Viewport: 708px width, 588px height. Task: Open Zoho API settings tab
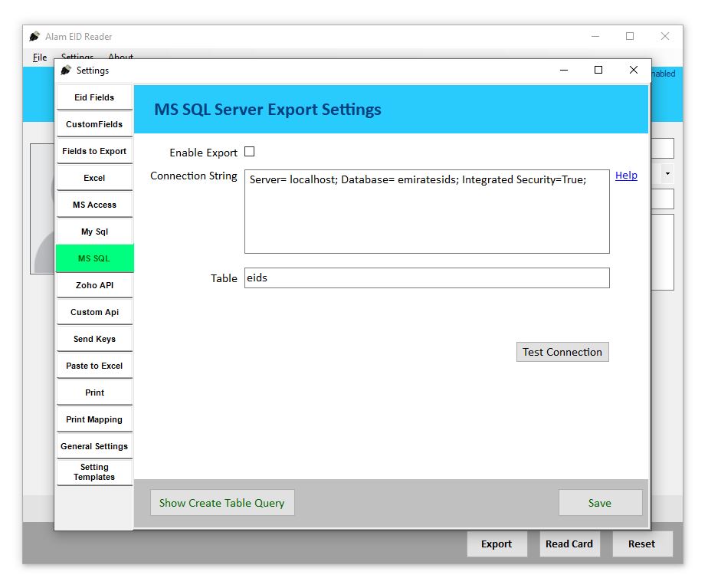click(94, 286)
